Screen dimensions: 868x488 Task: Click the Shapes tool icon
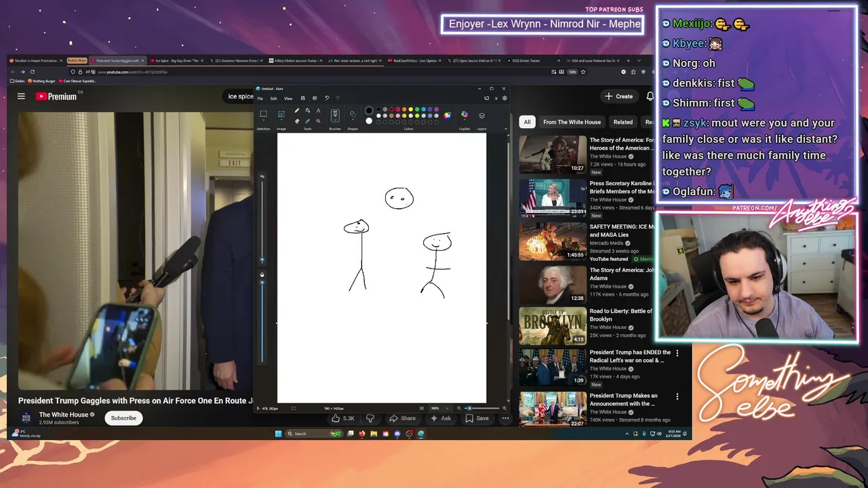[x=353, y=114]
